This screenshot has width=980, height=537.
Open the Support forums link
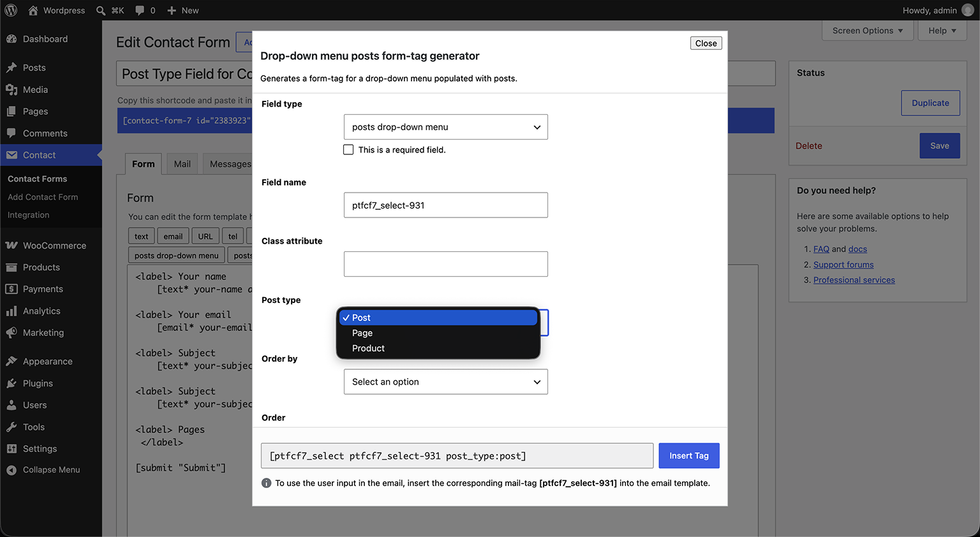[843, 265]
